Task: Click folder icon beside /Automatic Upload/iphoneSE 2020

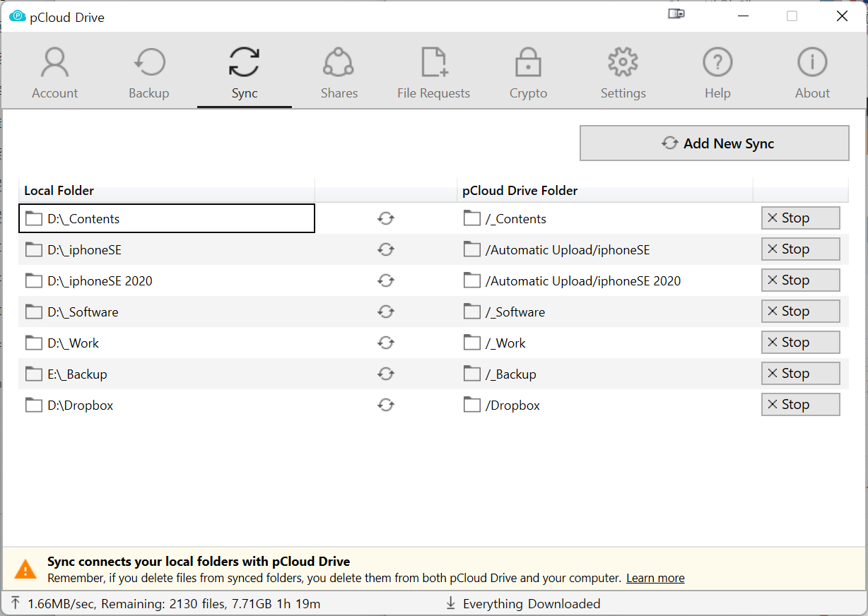Action: click(x=472, y=280)
